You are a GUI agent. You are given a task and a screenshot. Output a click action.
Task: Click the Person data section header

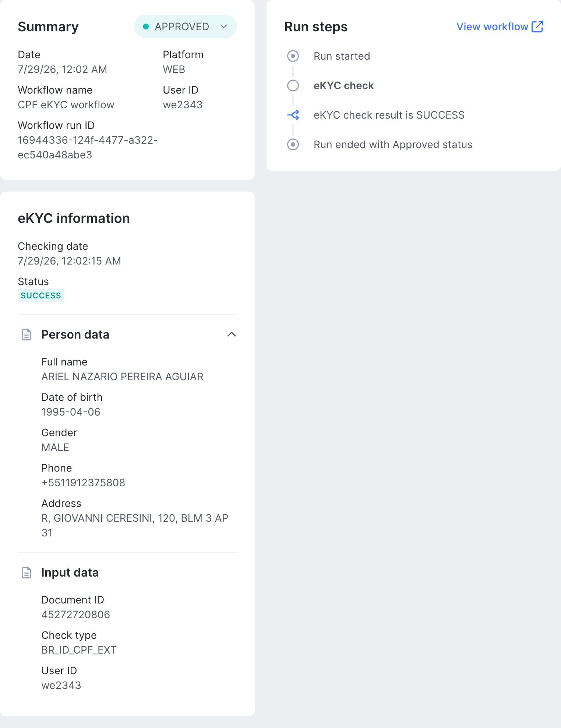click(x=127, y=335)
